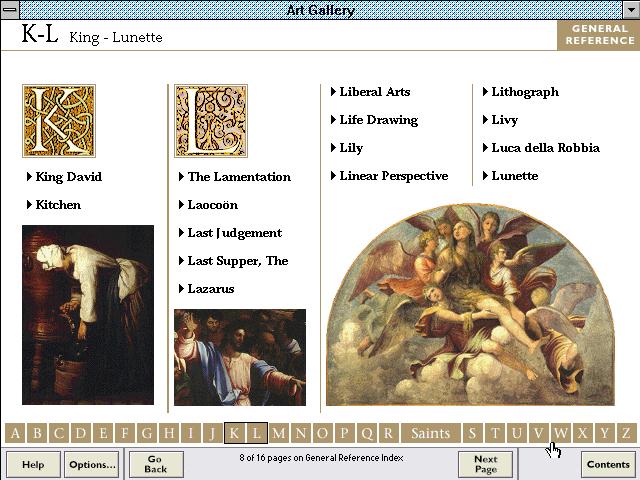Jump to index letter T
Viewport: 640px width, 480px height.
[495, 433]
